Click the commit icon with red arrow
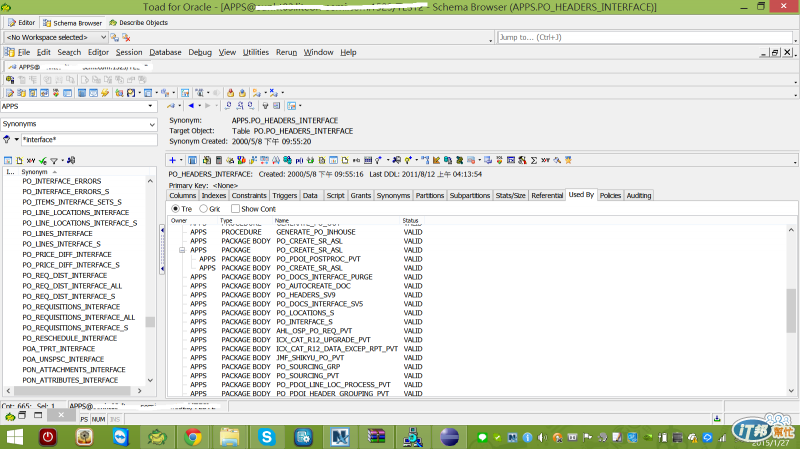Viewport: 800px width, 449px height. pos(231,93)
